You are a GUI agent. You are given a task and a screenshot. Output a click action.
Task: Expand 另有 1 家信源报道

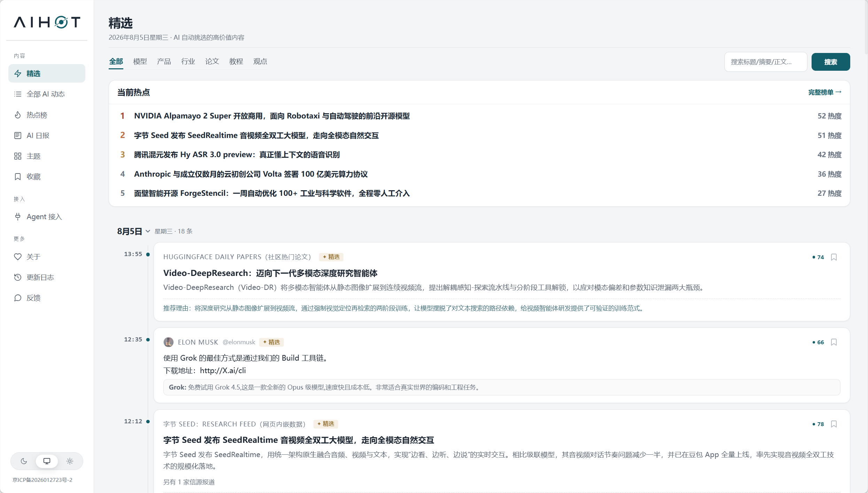[x=189, y=482]
